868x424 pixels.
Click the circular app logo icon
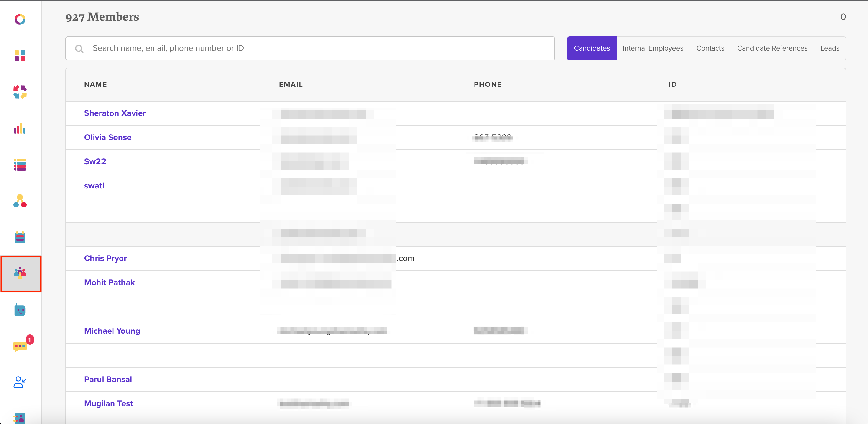(x=20, y=19)
